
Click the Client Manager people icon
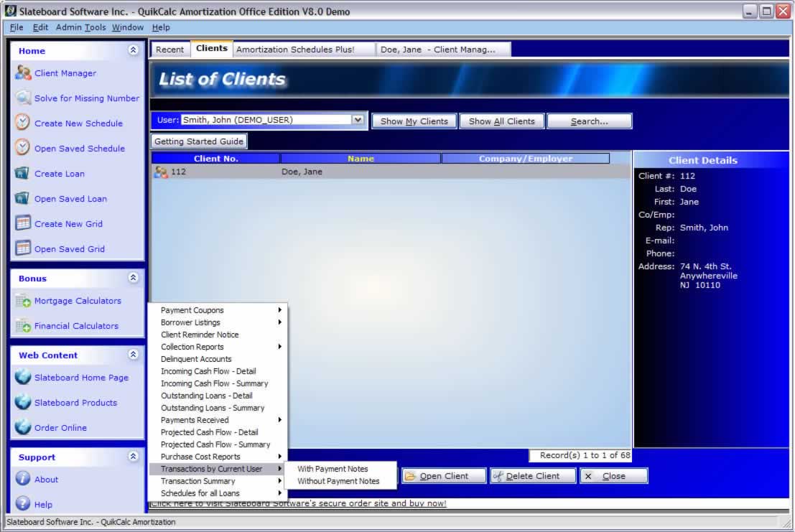coord(23,73)
